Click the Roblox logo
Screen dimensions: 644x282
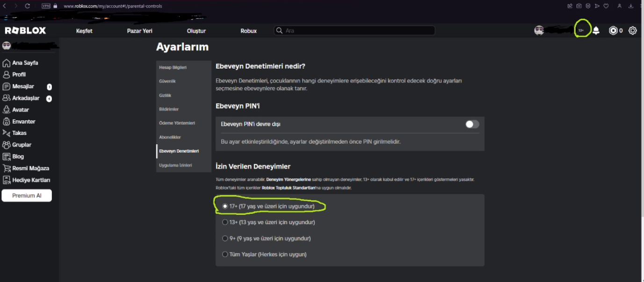pyautogui.click(x=25, y=30)
